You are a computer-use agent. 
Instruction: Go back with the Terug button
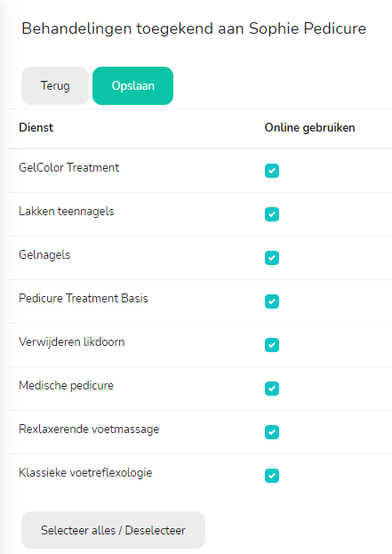(x=55, y=86)
